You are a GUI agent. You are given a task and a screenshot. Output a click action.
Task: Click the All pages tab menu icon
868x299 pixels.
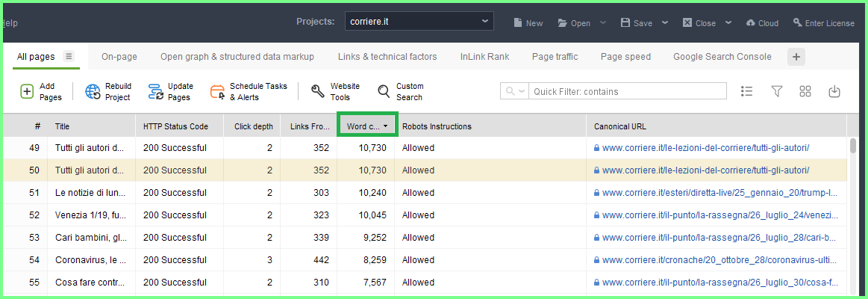(68, 56)
